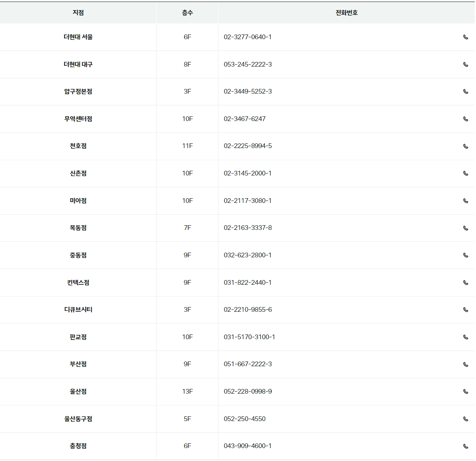The height and width of the screenshot is (461, 476).
Task: Click the 전화번호 column header
Action: [x=346, y=13]
